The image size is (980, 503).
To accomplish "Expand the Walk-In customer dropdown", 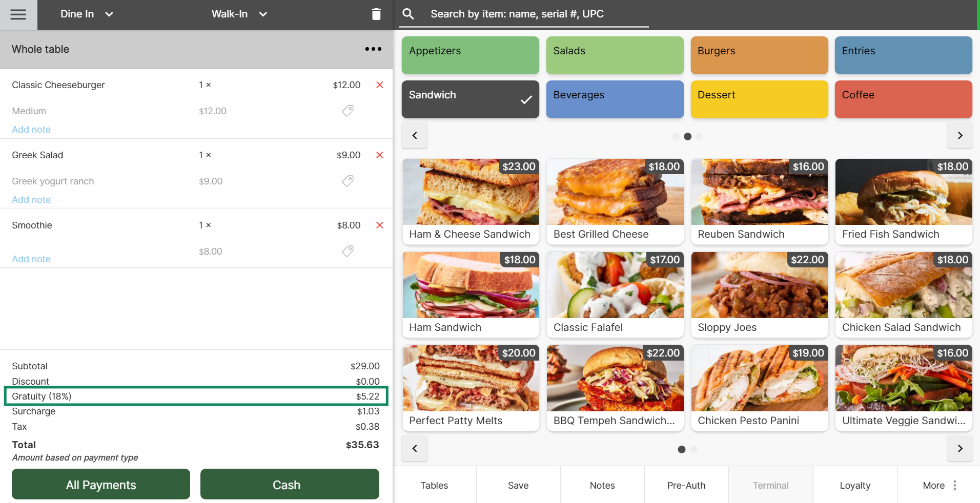I will (239, 14).
